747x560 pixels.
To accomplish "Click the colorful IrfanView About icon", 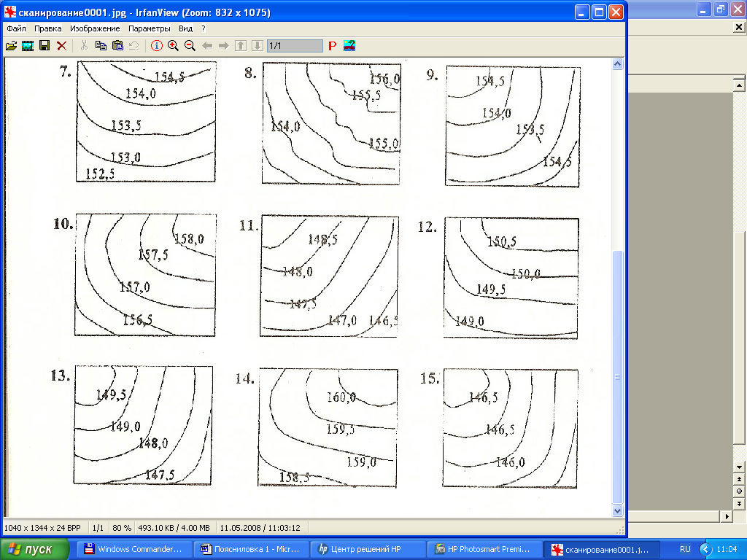I will 349,46.
